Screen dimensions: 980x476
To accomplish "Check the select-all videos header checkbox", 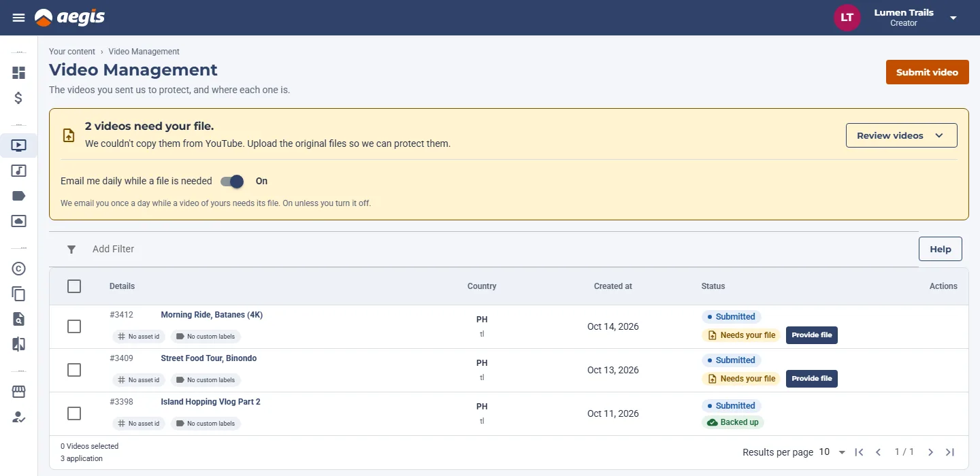I will point(74,286).
